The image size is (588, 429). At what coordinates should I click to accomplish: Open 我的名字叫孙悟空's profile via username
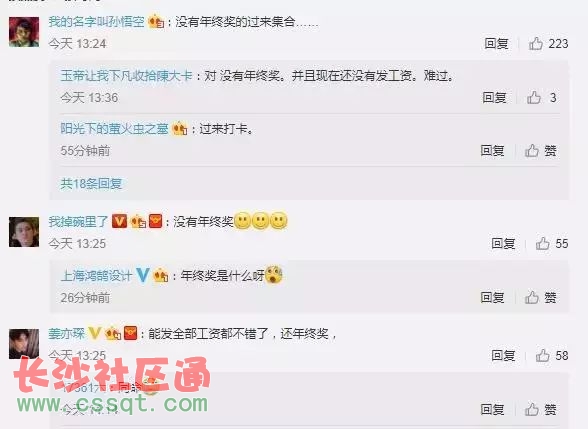click(x=96, y=22)
